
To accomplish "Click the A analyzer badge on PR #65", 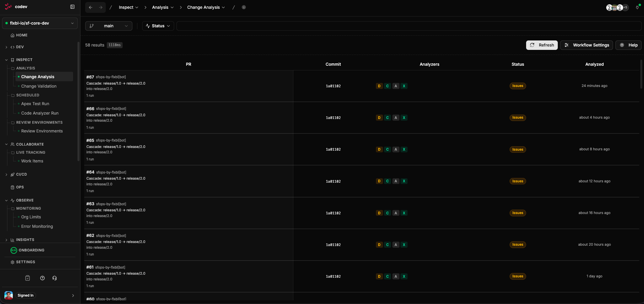I will (395, 149).
